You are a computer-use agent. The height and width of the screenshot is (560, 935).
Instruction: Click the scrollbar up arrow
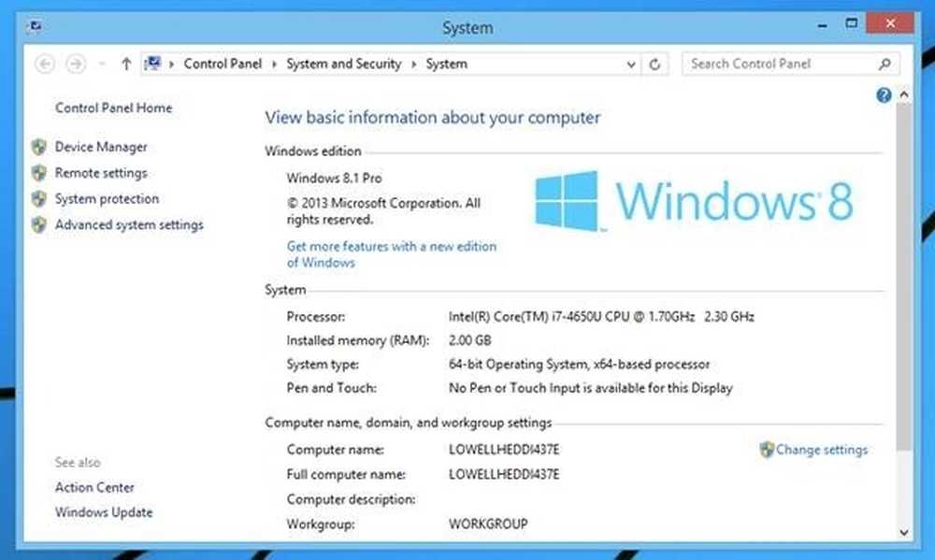click(x=904, y=94)
